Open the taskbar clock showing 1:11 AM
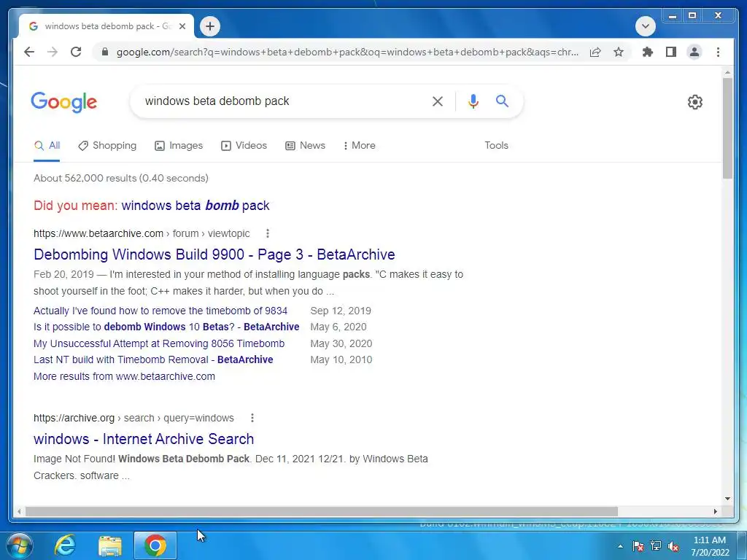Viewport: 747px width, 560px height. click(710, 546)
